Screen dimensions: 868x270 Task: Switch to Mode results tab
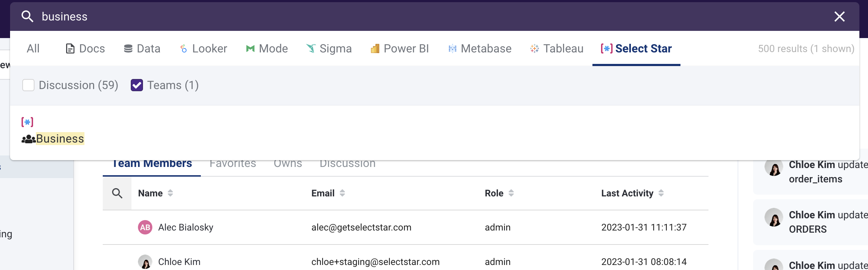pyautogui.click(x=267, y=48)
